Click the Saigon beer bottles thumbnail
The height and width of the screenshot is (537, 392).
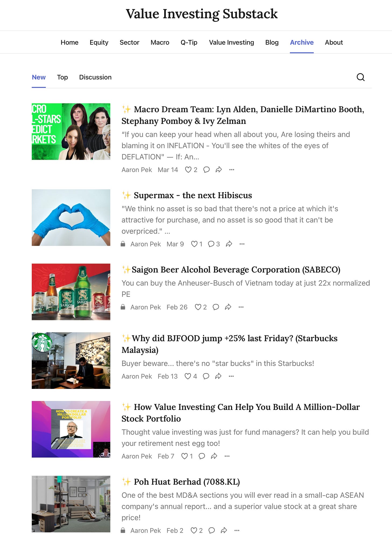71,292
